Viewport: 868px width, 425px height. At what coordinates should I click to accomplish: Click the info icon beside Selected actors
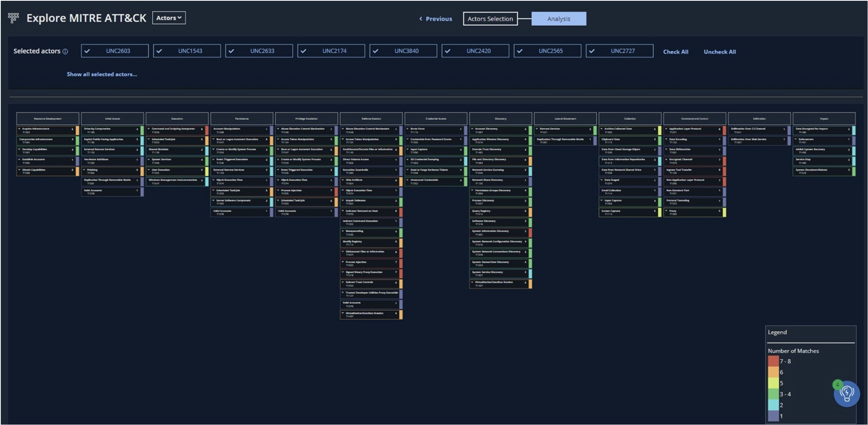pyautogui.click(x=65, y=51)
